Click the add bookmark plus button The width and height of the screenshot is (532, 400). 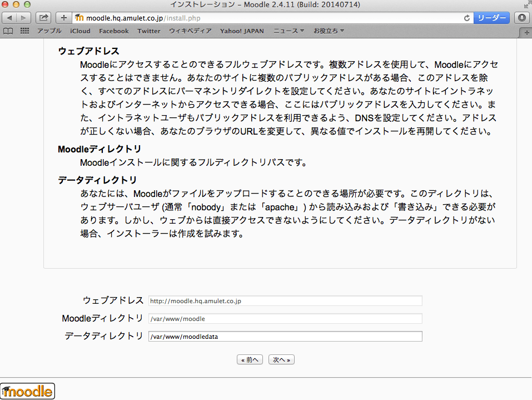63,18
